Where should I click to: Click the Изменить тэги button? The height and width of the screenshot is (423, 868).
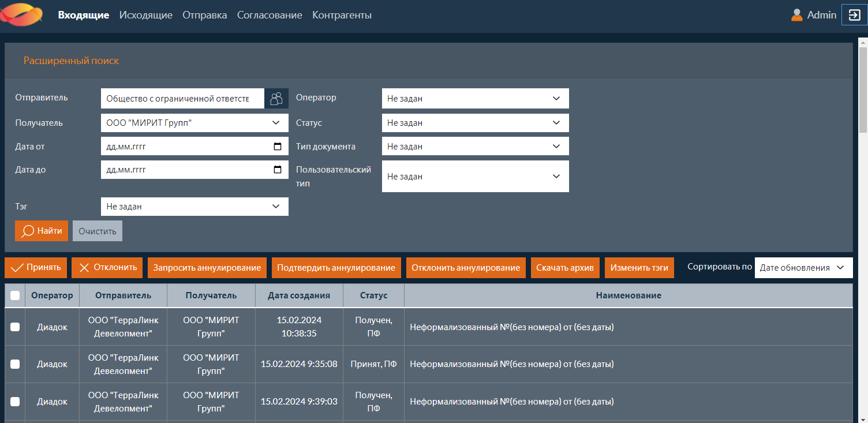[x=639, y=268]
